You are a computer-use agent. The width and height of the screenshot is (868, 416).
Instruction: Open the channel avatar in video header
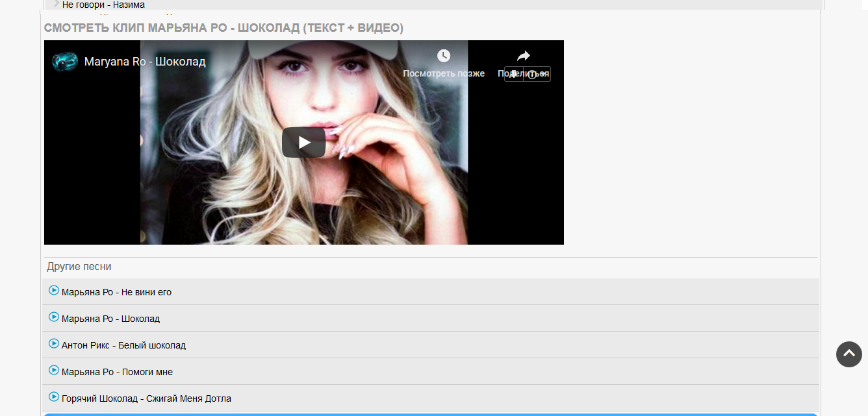(65, 62)
